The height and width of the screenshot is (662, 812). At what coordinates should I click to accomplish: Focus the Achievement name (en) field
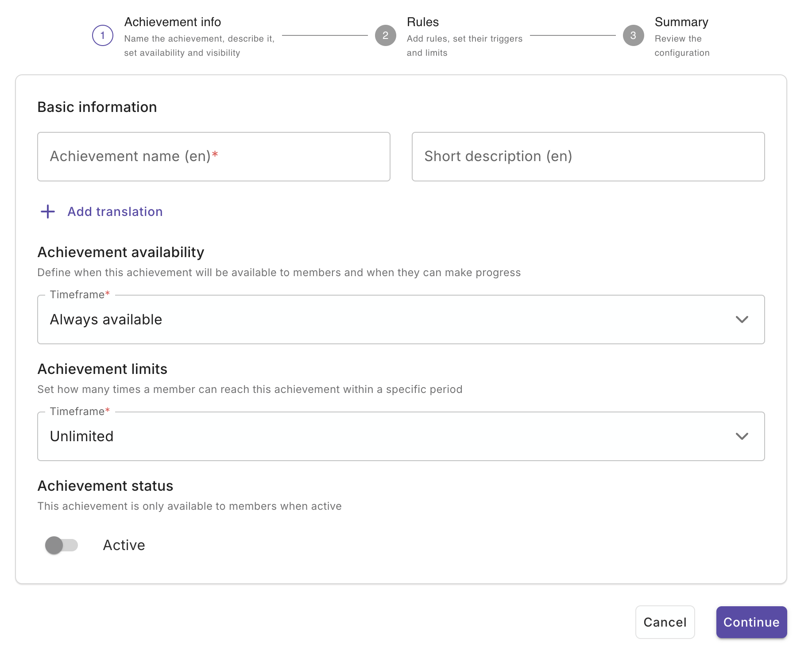(x=213, y=157)
